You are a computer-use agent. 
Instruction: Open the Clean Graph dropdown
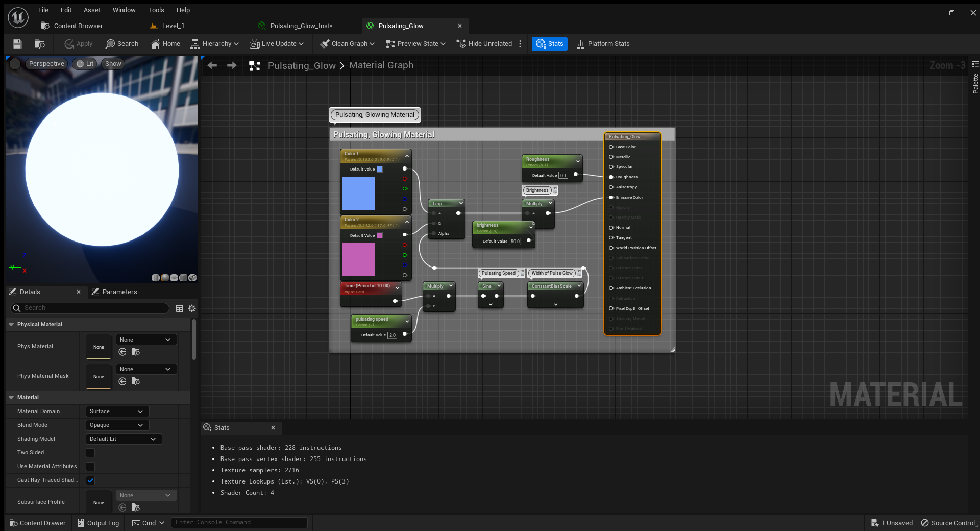(348, 44)
